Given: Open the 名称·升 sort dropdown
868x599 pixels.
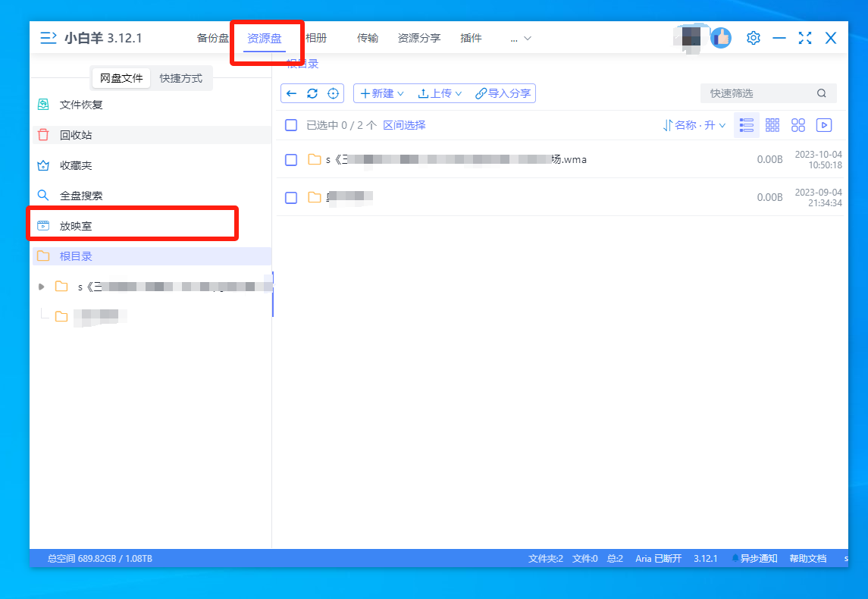Looking at the screenshot, I should [694, 125].
